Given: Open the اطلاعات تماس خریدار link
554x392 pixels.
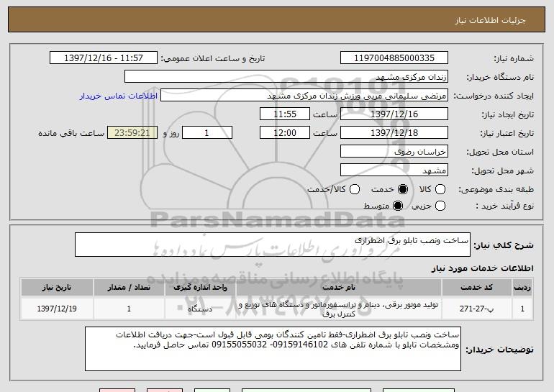Looking at the screenshot, I should click(x=119, y=96).
